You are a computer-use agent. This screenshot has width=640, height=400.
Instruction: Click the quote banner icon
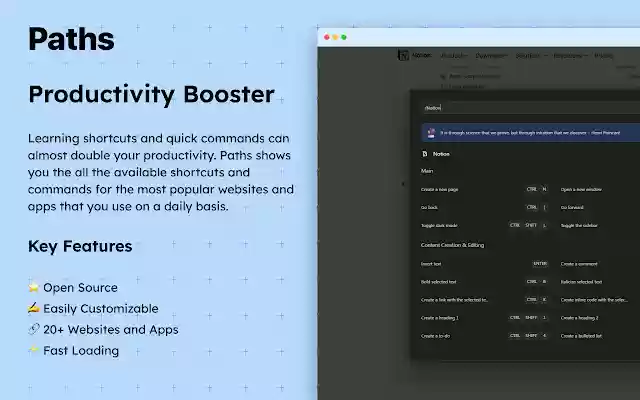coord(431,133)
